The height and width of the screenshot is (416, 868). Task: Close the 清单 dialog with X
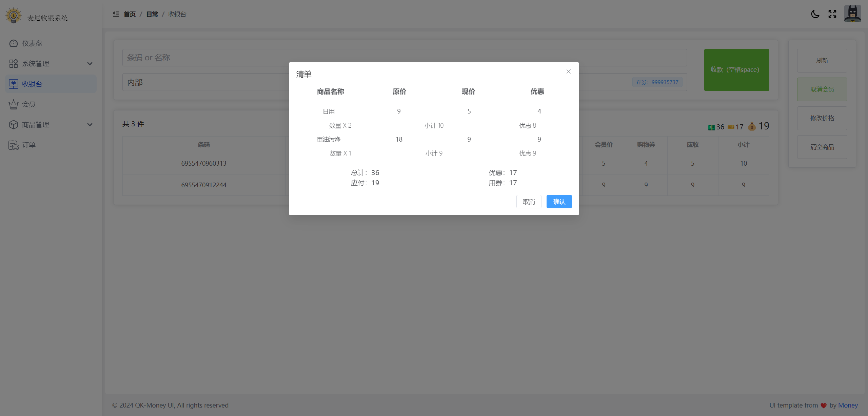[569, 71]
